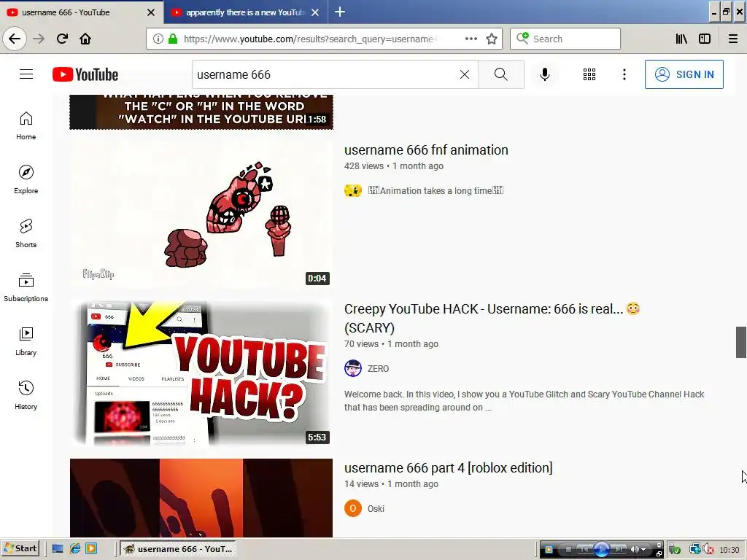
Task: Go back with the browser back arrow
Action: tap(15, 39)
